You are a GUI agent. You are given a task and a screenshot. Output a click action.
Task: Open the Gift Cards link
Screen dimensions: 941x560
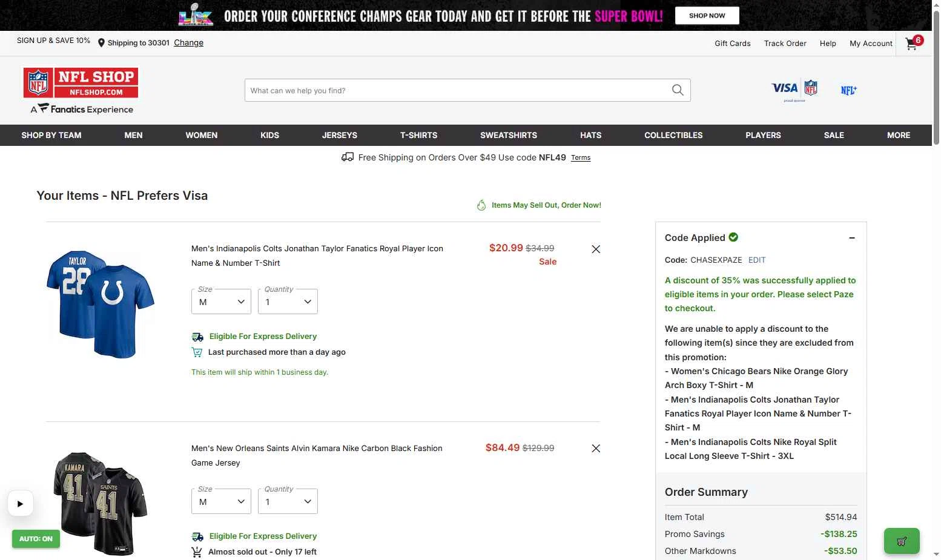coord(732,44)
